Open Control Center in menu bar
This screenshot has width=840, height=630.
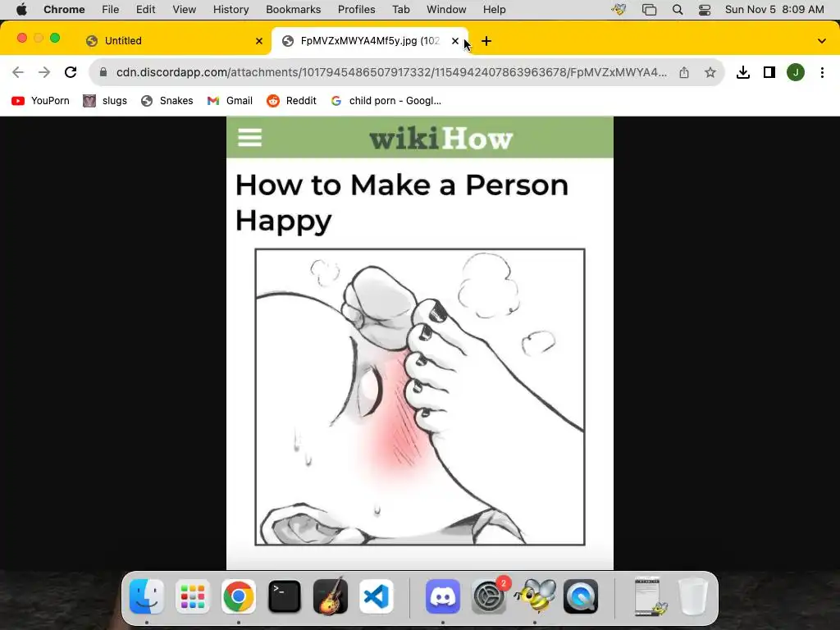705,10
